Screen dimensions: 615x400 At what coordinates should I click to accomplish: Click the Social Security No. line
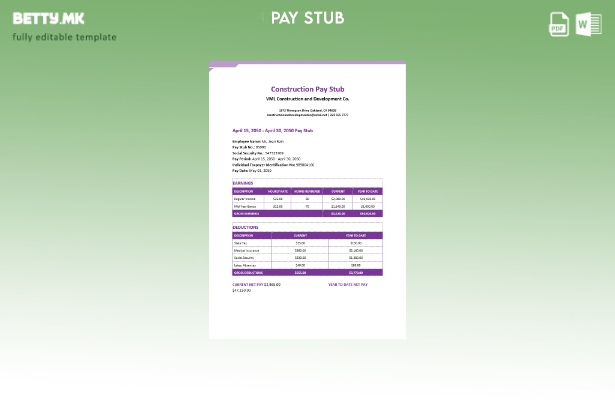[x=258, y=153]
